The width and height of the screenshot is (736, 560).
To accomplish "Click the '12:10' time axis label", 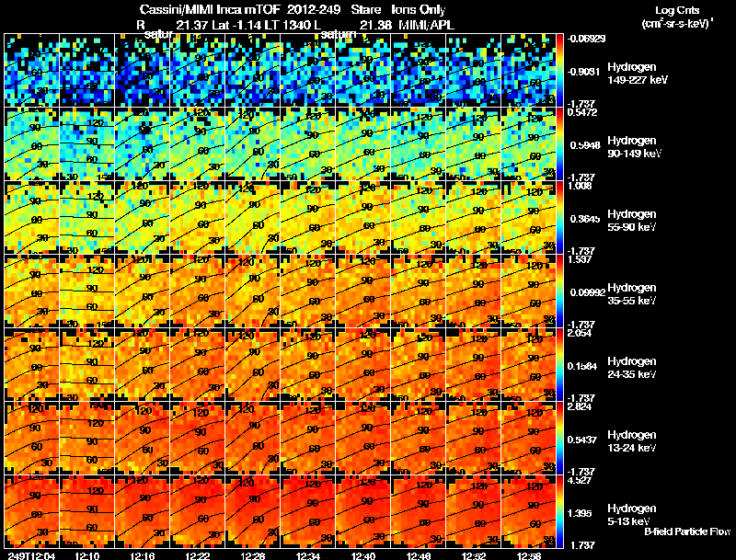I will click(86, 555).
